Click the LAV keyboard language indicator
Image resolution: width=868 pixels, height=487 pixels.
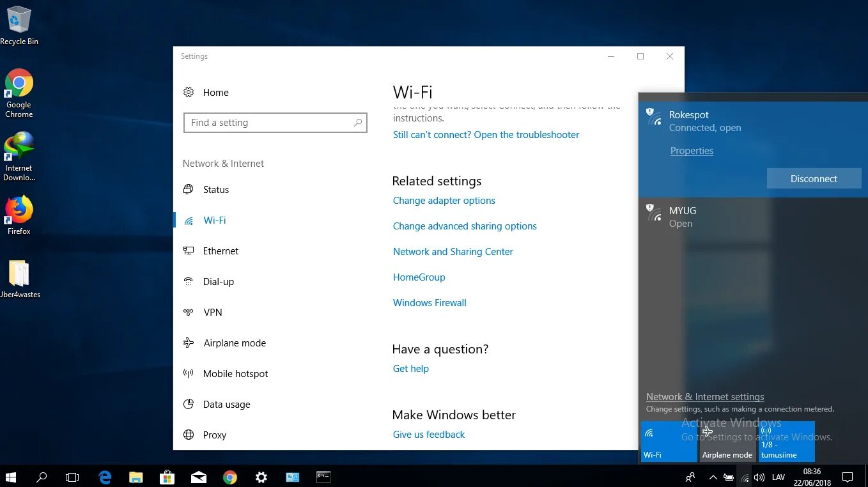point(778,477)
